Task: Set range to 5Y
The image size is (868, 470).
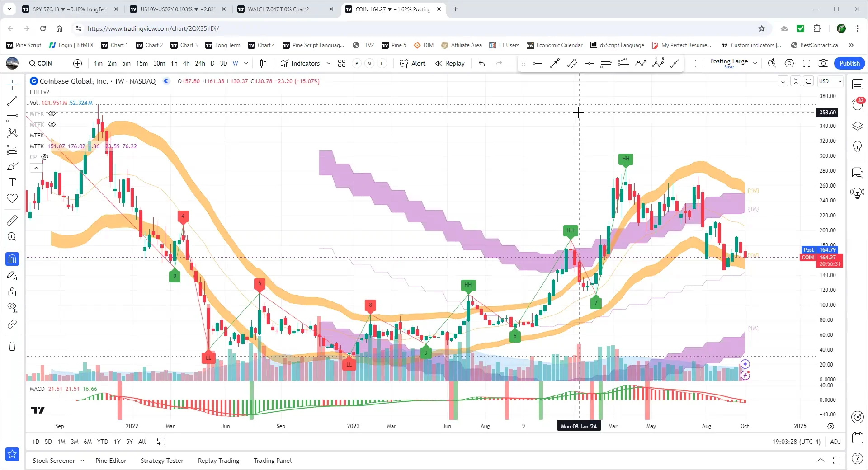Action: click(x=129, y=442)
